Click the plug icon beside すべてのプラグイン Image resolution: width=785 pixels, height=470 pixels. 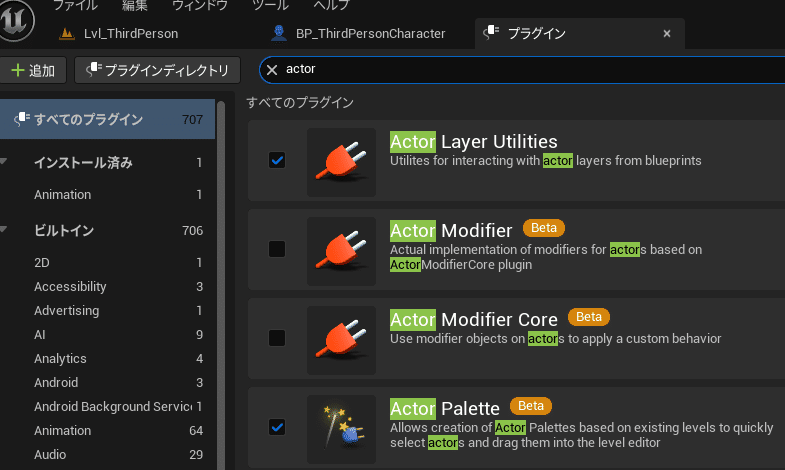point(22,119)
